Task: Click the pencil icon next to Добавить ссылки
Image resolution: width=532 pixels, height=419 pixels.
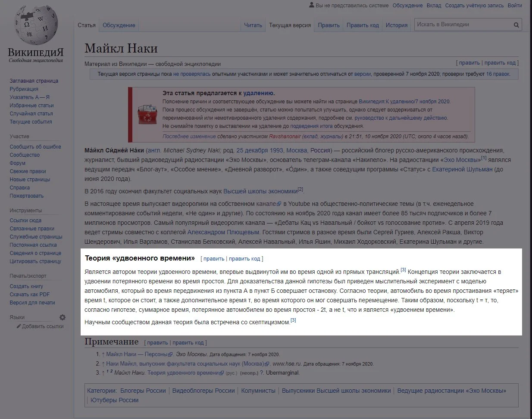Action: point(19,326)
